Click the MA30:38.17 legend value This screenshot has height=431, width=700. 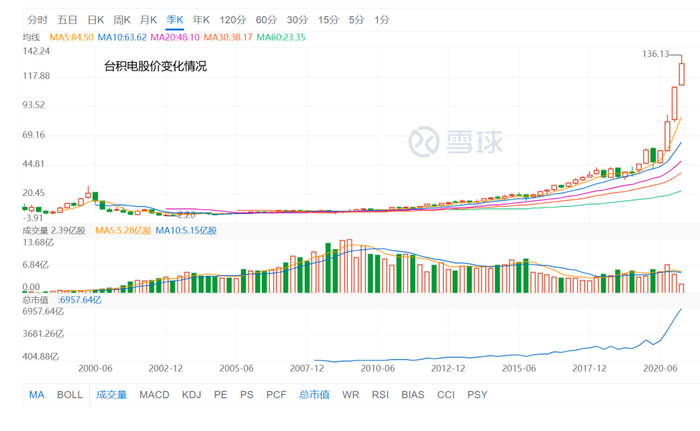(228, 38)
